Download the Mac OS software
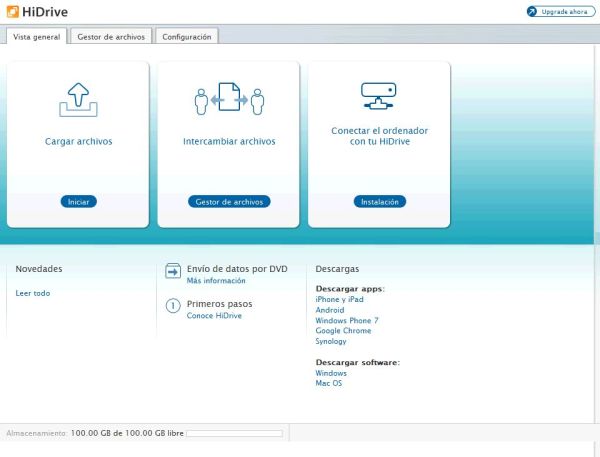 pos(328,383)
